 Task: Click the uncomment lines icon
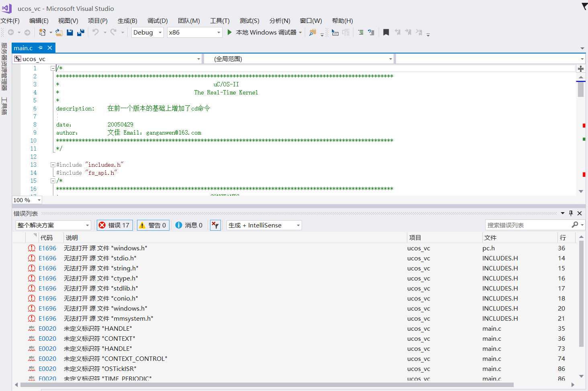tap(371, 33)
